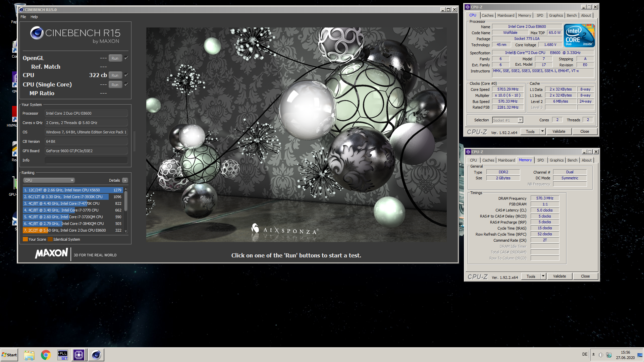Open Windows Explorer from the taskbar
Viewport: 644px width, 362px height.
coord(29,355)
